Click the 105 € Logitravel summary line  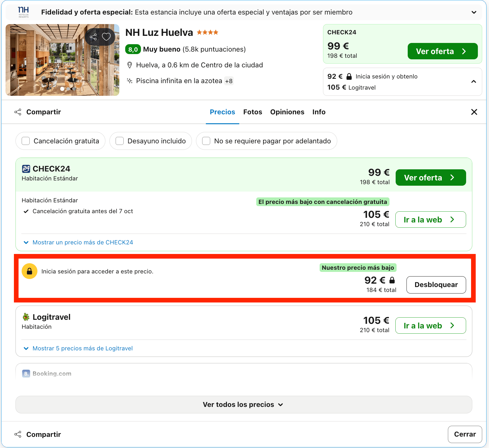coord(351,87)
